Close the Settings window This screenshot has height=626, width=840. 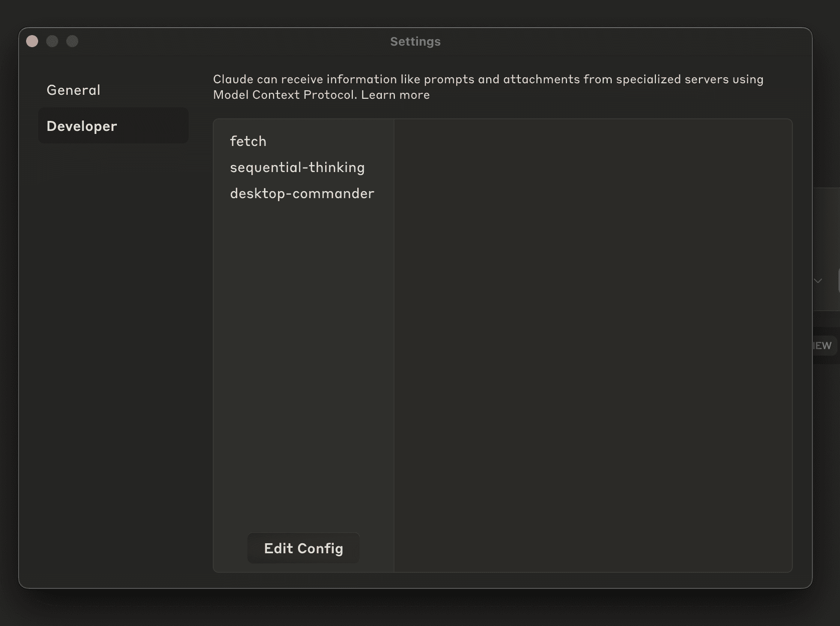(x=32, y=41)
